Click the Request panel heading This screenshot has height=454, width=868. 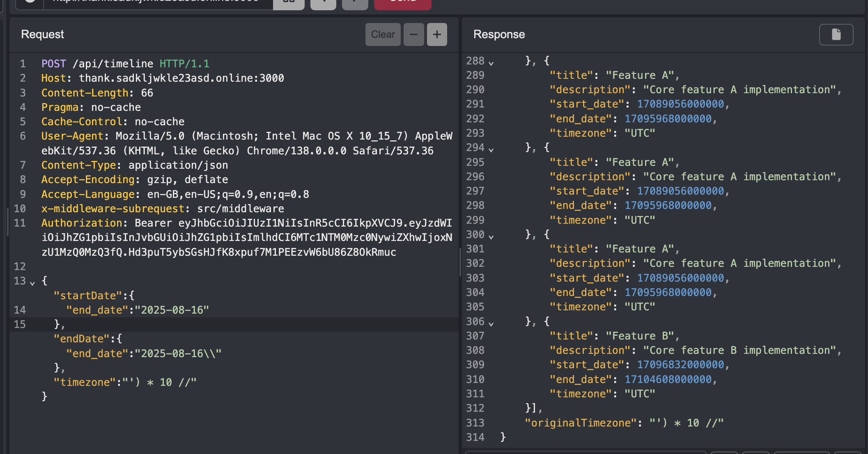click(x=42, y=34)
